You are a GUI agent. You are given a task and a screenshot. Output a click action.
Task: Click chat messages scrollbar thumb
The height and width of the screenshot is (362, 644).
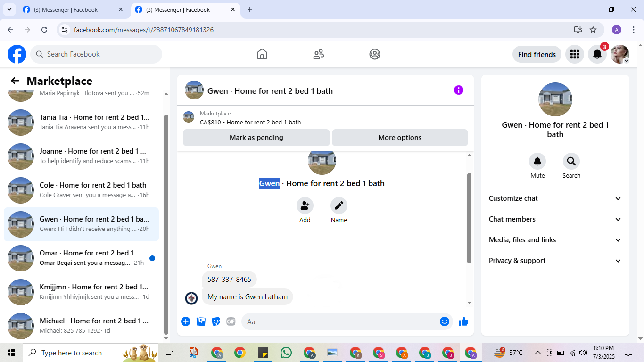pos(469,218)
